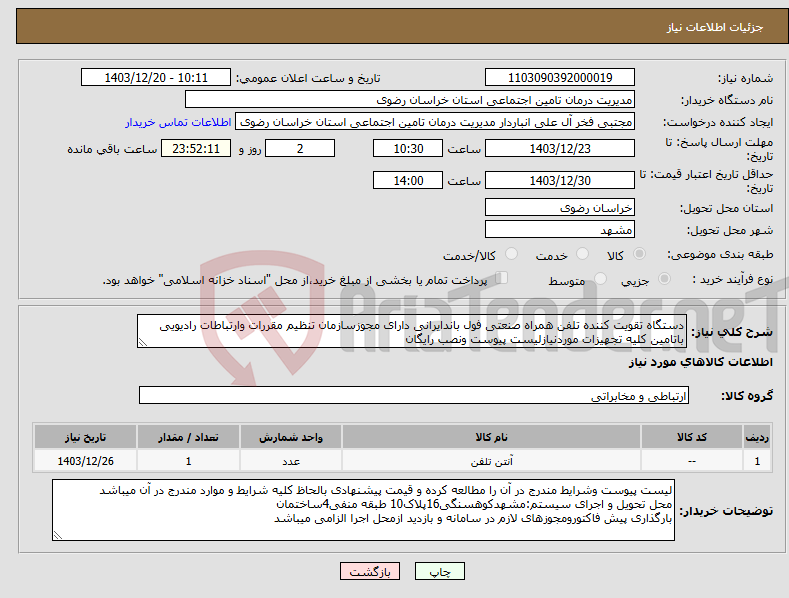789x598 pixels.
Task: Click the عدد unit cell
Action: point(291,461)
